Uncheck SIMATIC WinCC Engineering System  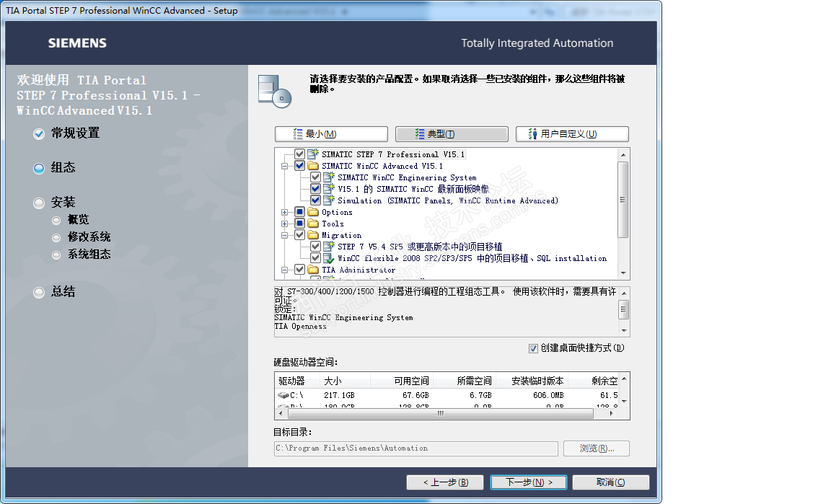tap(315, 177)
